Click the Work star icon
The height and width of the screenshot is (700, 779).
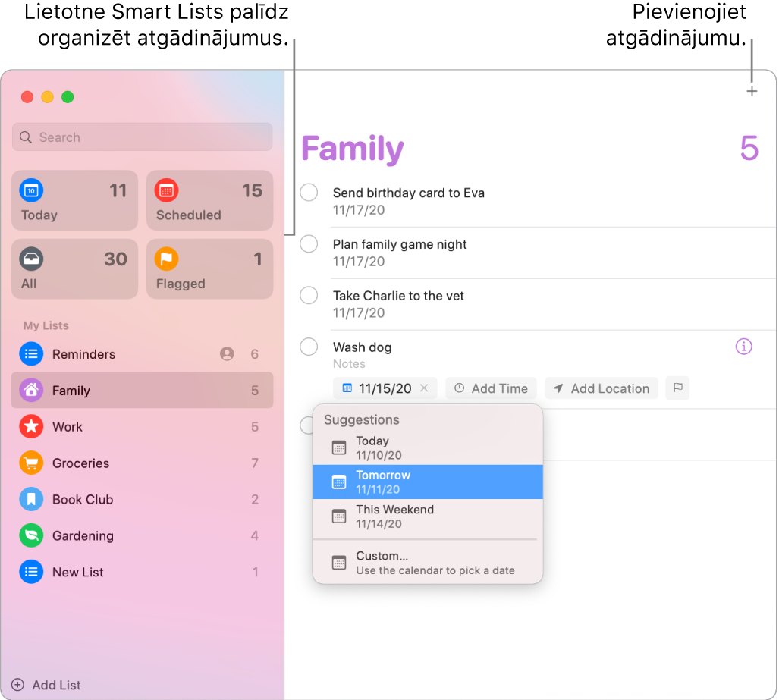pyautogui.click(x=31, y=426)
